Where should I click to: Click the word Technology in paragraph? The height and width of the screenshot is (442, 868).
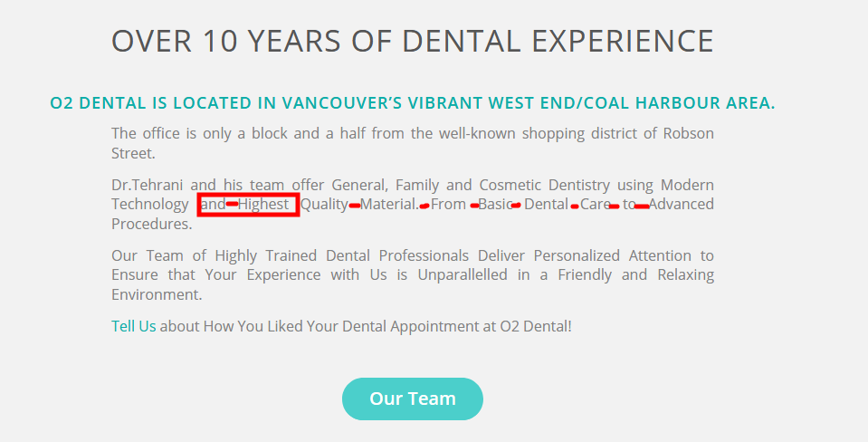click(150, 205)
